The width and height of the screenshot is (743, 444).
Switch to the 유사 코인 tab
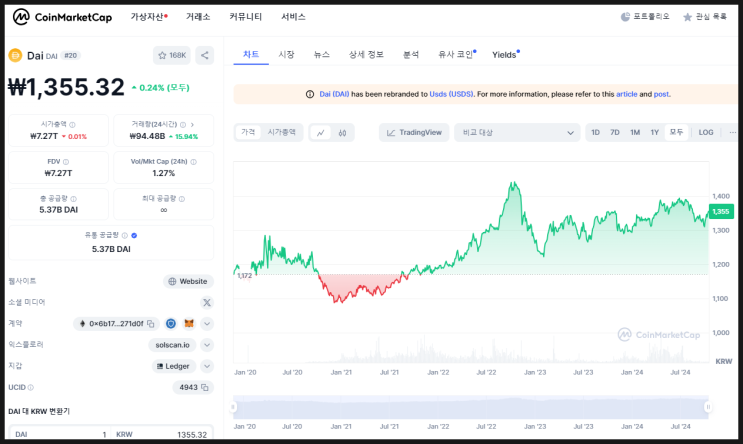pos(456,54)
